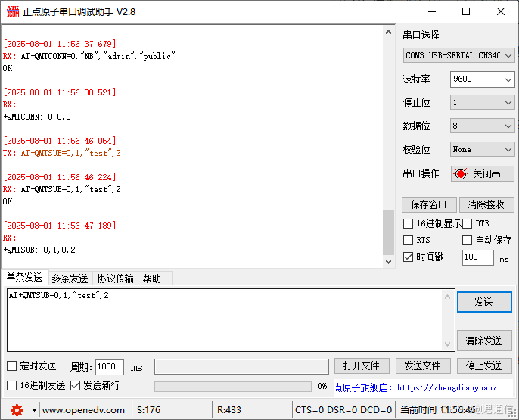Click the 打开文件 open file button

pos(362,366)
